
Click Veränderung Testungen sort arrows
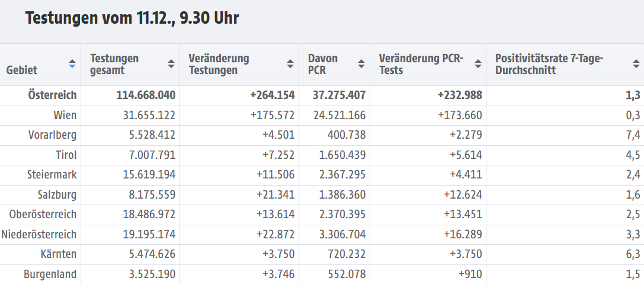point(290,64)
